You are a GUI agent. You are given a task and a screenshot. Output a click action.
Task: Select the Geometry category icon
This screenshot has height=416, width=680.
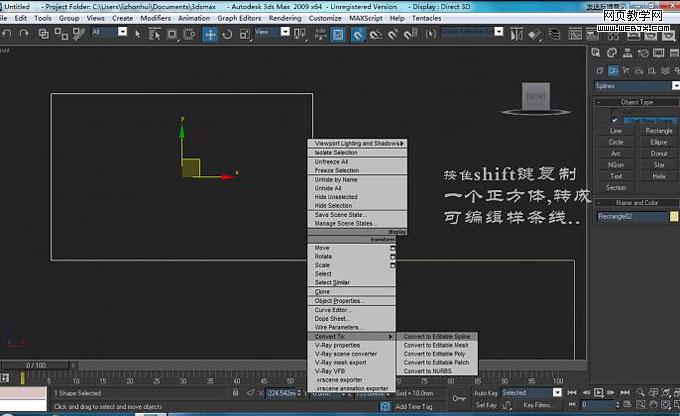pos(600,70)
